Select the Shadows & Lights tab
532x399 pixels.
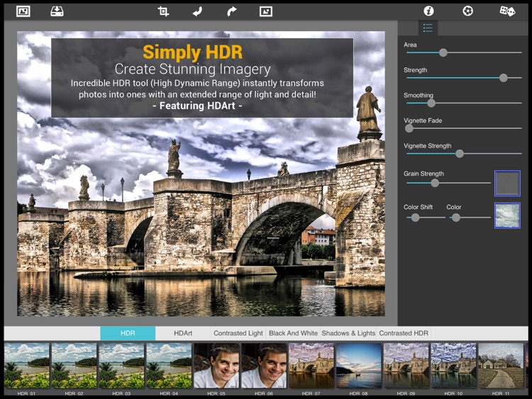tap(348, 333)
